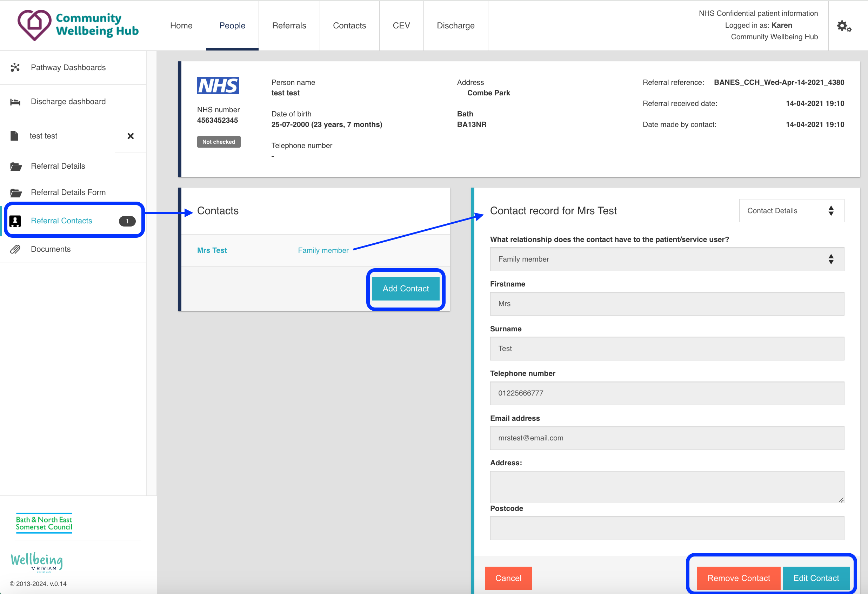Expand the CEV navigation tab

400,26
